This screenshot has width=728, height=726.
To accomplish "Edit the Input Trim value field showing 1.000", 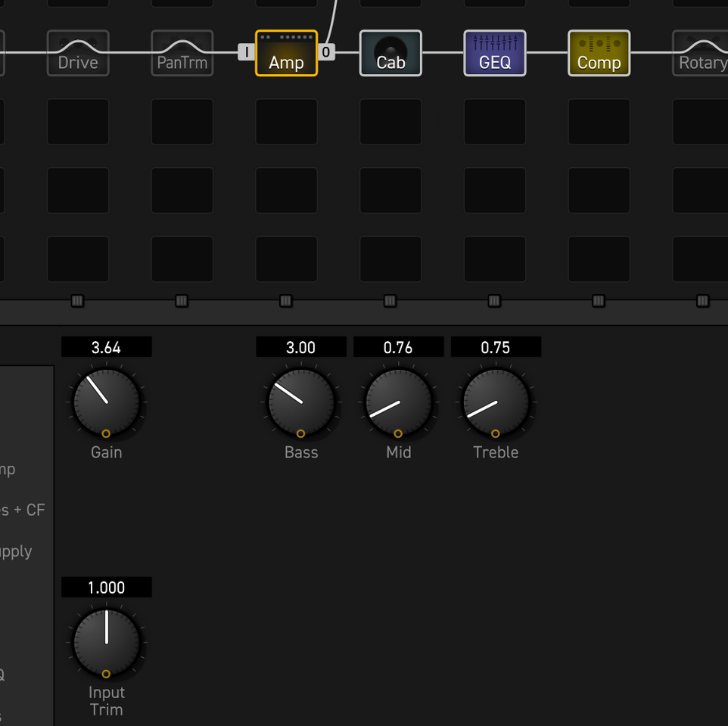I will coord(106,588).
